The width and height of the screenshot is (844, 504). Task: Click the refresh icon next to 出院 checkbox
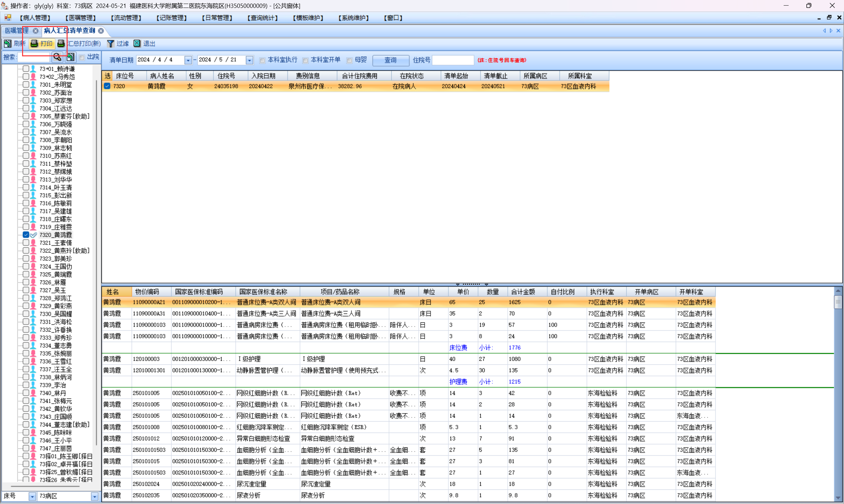pyautogui.click(x=70, y=57)
